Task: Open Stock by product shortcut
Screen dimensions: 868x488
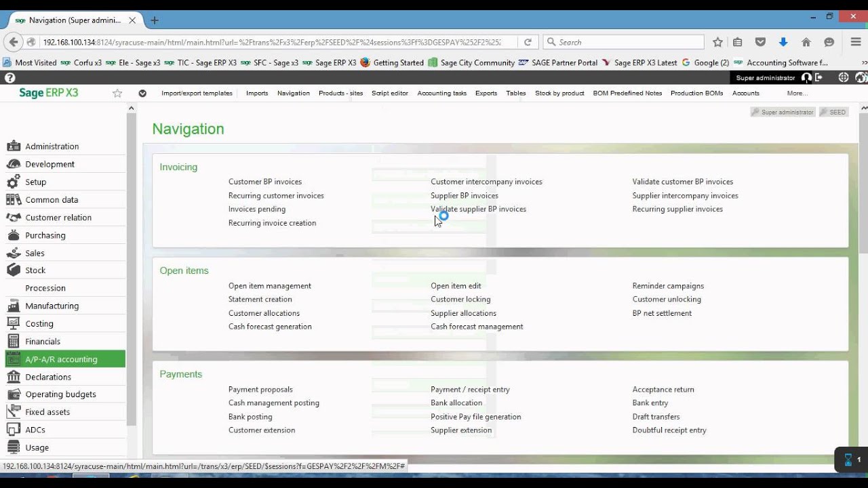Action: tap(559, 94)
